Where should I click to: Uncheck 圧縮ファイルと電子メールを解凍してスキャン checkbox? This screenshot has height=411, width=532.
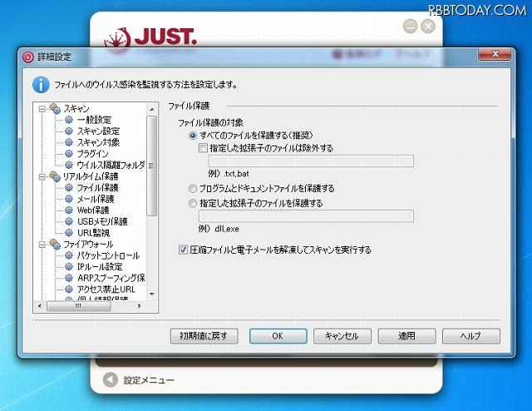pyautogui.click(x=183, y=250)
